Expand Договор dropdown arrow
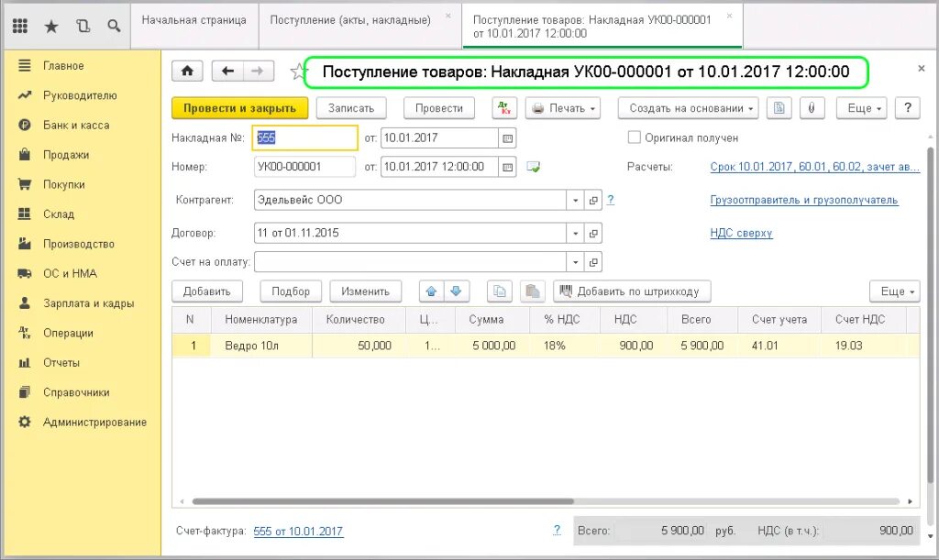 (576, 234)
